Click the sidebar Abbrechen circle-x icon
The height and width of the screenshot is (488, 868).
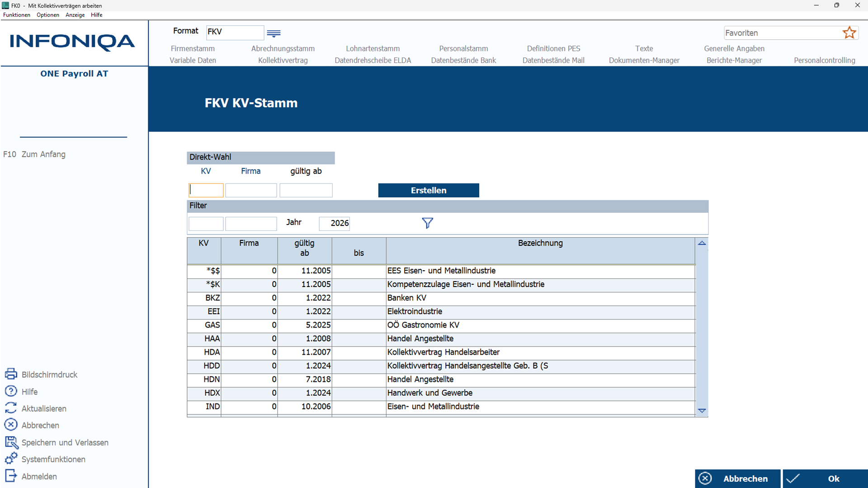coord(11,425)
